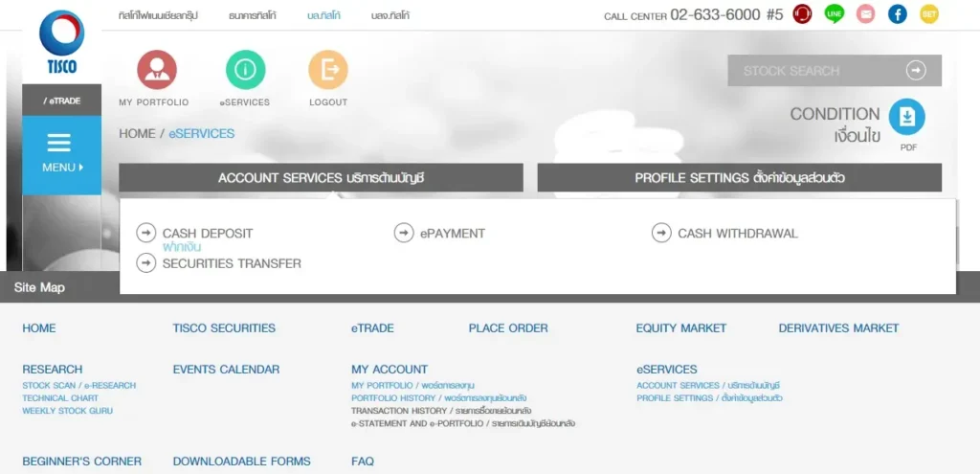Click eSERVICES in the breadcrumb
This screenshot has height=474, width=980.
202,133
